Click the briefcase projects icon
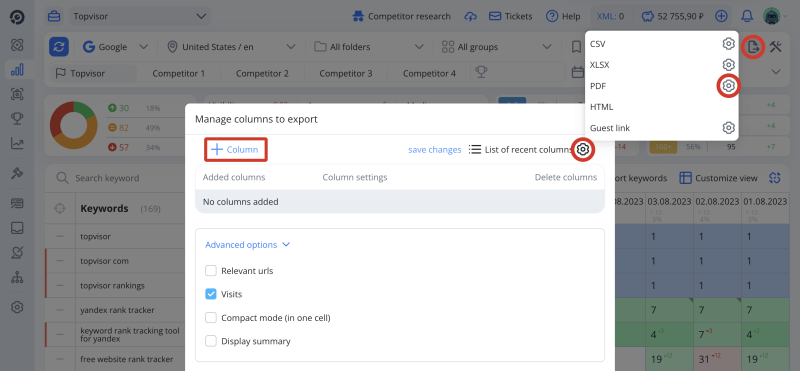800x371 pixels. 54,16
